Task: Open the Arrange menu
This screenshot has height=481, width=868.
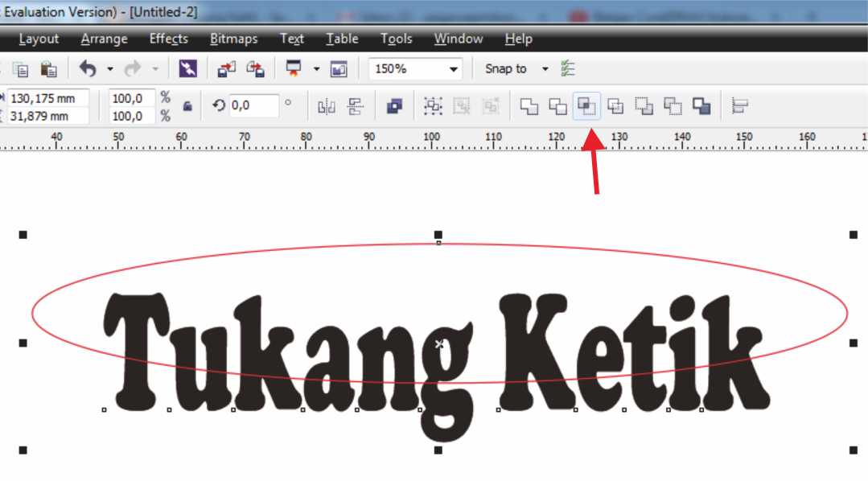Action: point(104,38)
